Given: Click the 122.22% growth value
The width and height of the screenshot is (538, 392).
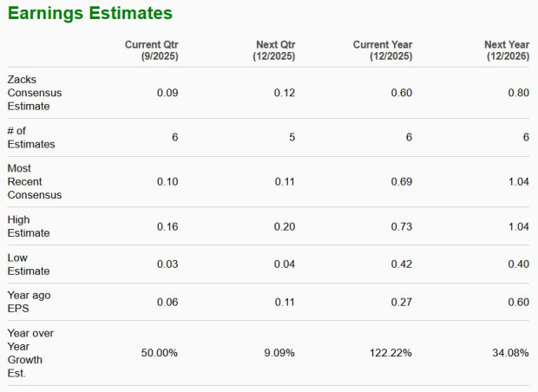Looking at the screenshot, I should 390,353.
